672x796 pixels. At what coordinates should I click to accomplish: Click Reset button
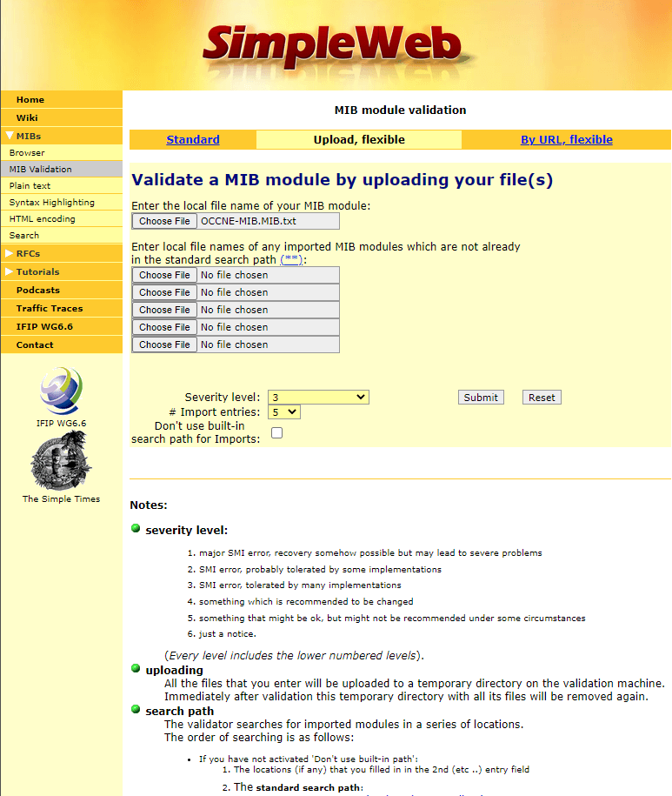coord(542,398)
